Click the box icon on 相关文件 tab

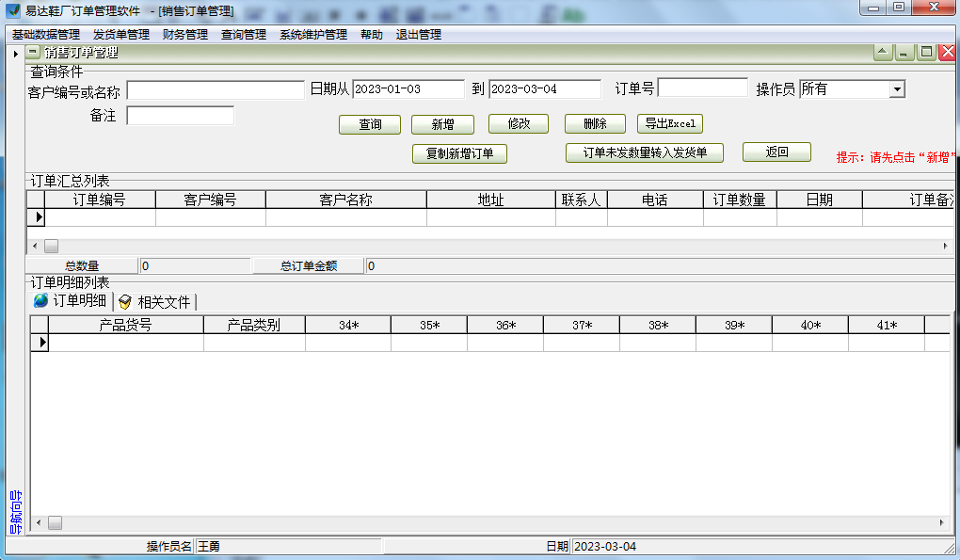tap(125, 302)
